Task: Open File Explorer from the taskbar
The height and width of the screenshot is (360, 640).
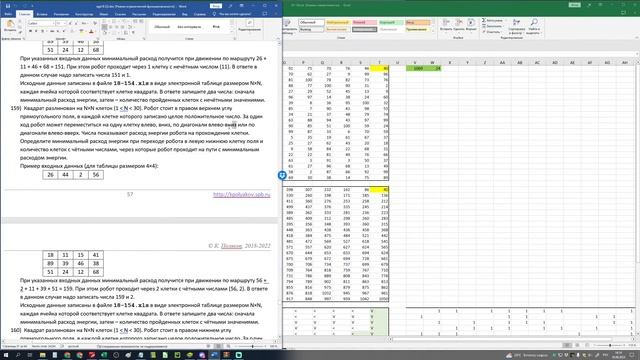Action: pos(42,355)
